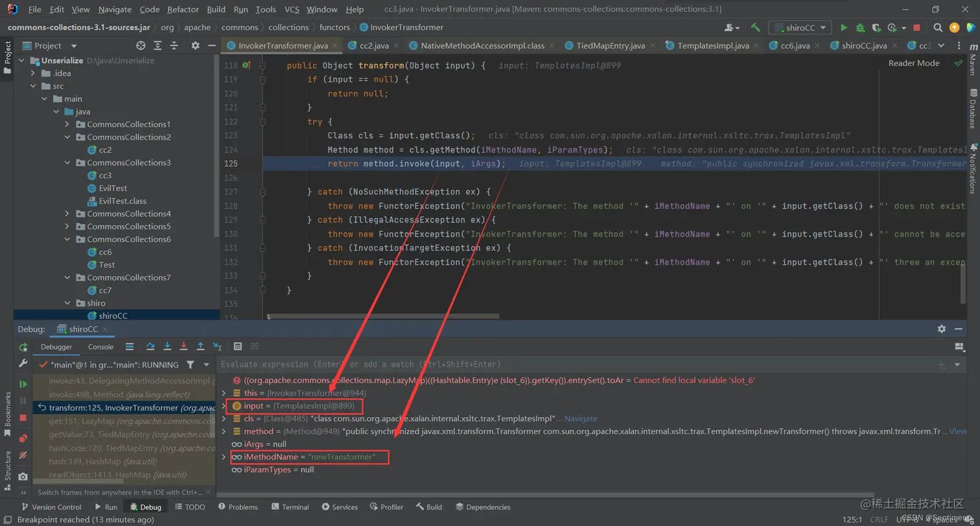Expand the CommonsCollections4 folder
This screenshot has height=526, width=980.
click(67, 213)
